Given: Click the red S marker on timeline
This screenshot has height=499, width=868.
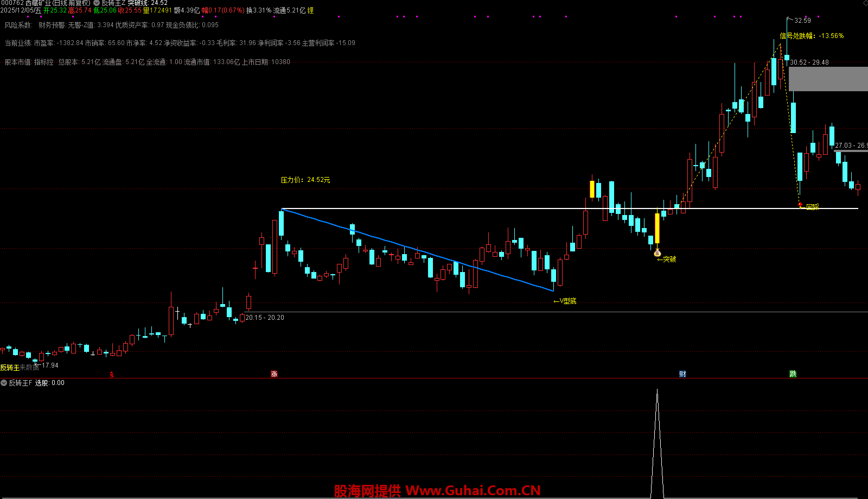Looking at the screenshot, I should click(112, 375).
